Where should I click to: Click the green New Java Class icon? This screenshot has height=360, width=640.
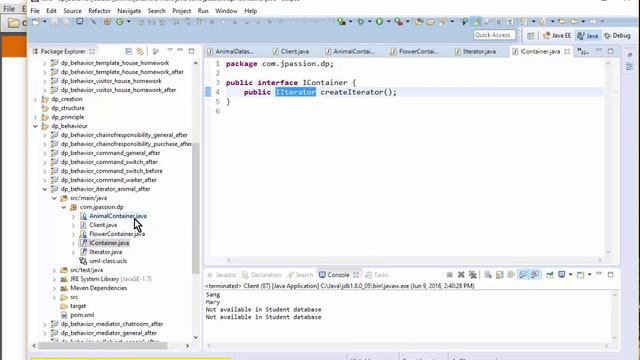pyautogui.click(x=120, y=22)
